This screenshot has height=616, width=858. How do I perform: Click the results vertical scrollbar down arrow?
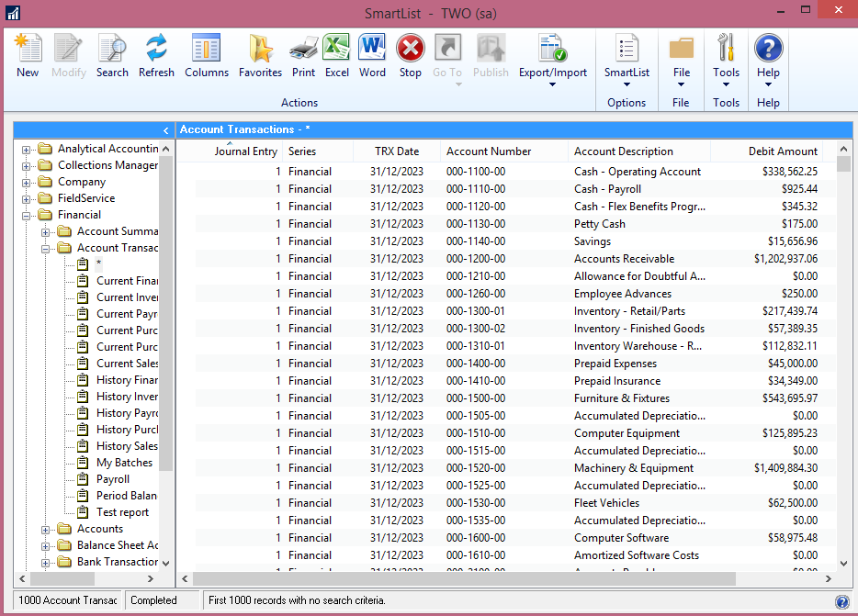click(843, 563)
